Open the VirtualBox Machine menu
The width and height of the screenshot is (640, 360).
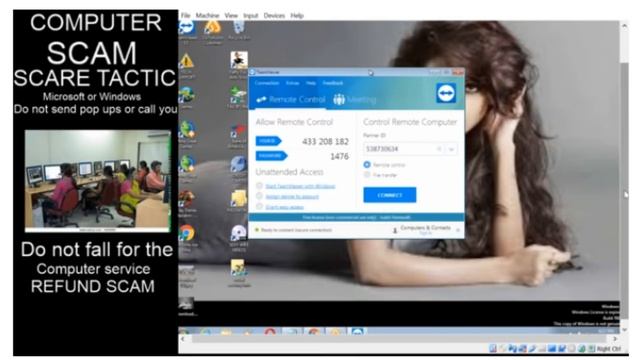(x=207, y=16)
